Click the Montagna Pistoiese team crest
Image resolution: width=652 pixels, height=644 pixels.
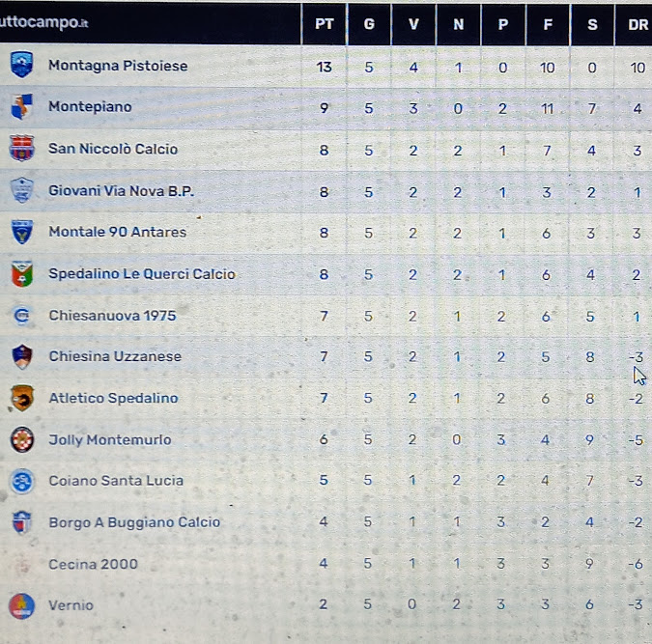pos(21,65)
